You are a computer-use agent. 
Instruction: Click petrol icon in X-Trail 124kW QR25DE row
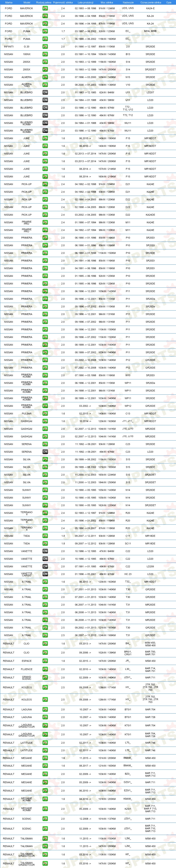tap(45, 635)
